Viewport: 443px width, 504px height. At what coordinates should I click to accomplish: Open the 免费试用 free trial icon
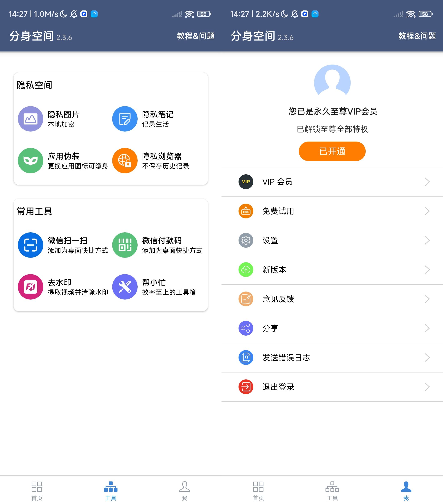point(245,211)
